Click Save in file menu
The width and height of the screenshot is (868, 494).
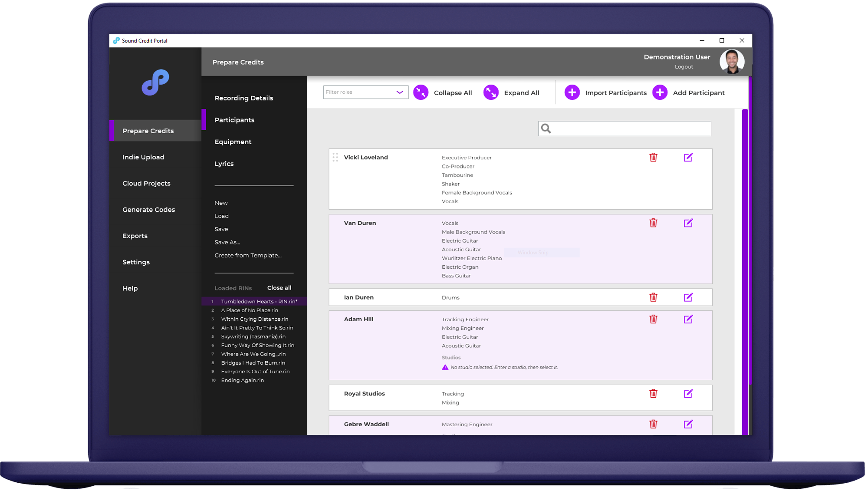point(222,230)
